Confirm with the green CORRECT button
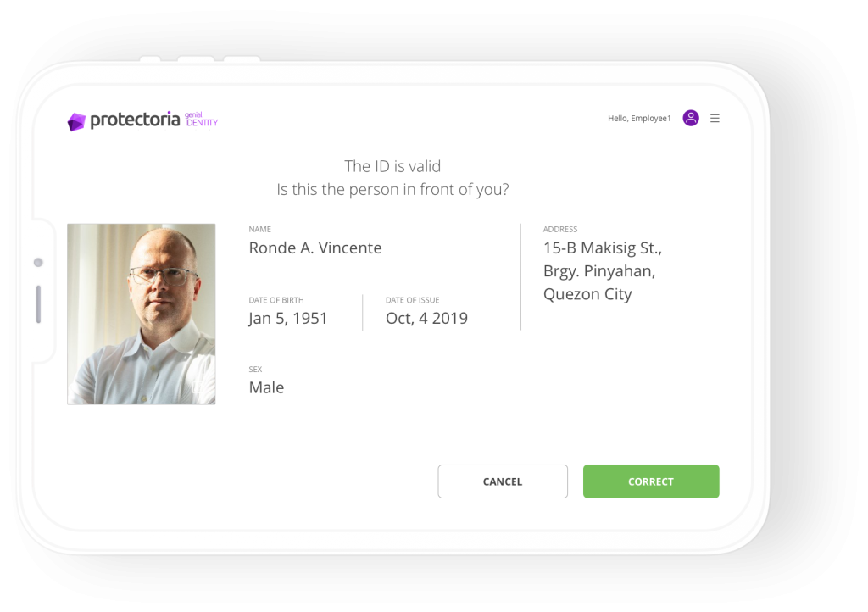This screenshot has height=612, width=868. [651, 481]
